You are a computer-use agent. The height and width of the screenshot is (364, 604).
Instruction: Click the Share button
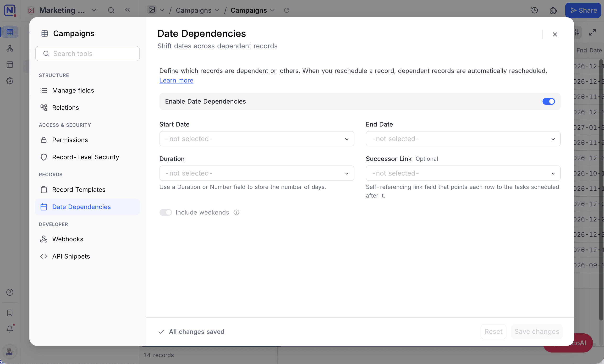[x=583, y=10]
